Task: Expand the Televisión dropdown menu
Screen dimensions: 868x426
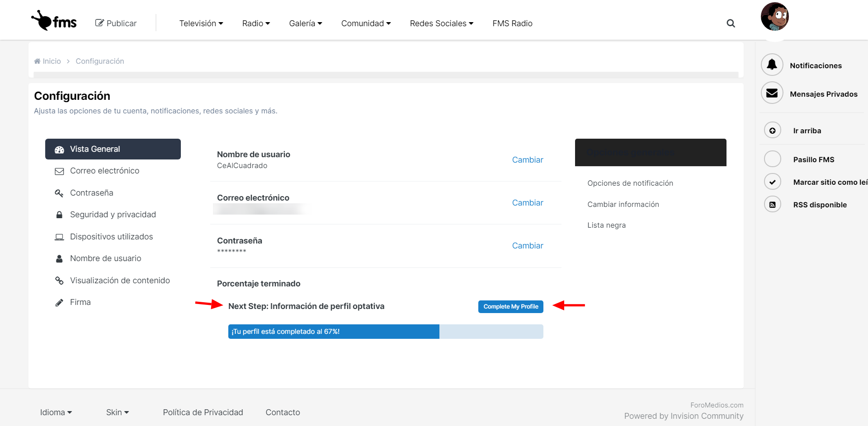Action: (201, 23)
